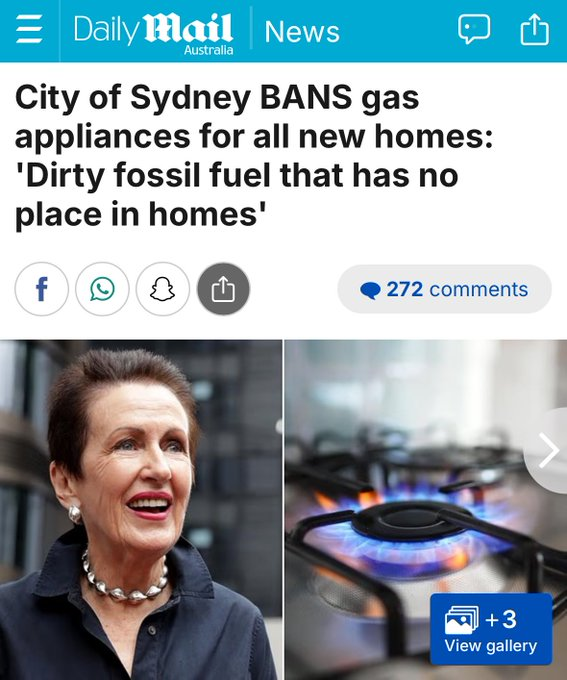
Task: Tap the gas stove burner photo
Action: [426, 510]
